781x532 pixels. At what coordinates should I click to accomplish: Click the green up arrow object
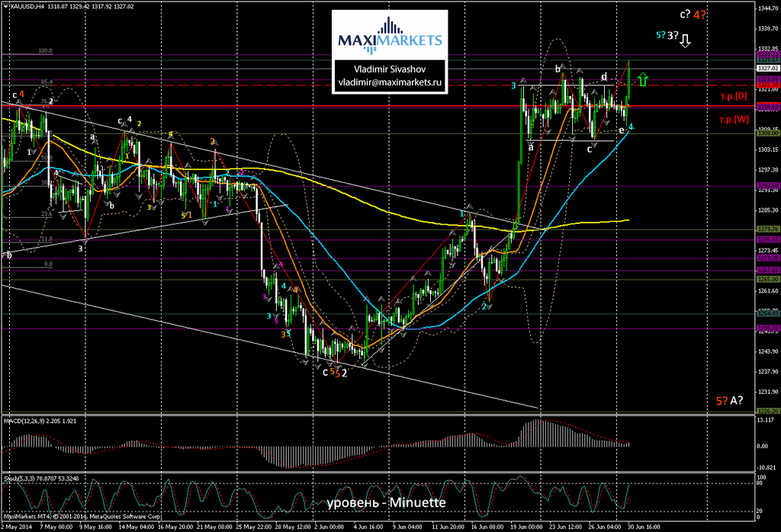642,79
